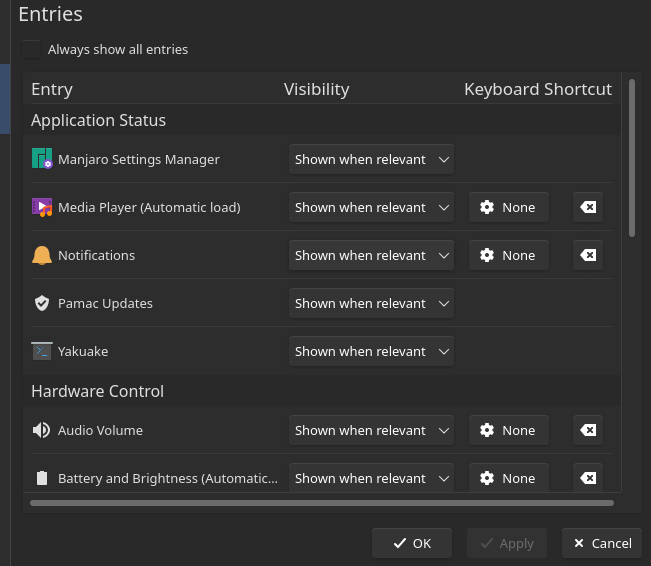The height and width of the screenshot is (566, 651).
Task: Open the Yakuake visibility dropdown
Action: tap(371, 351)
